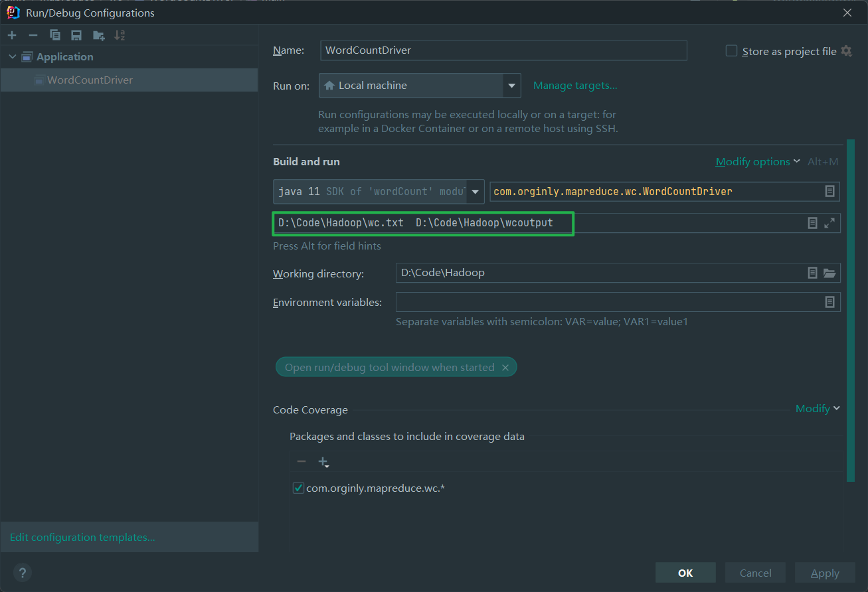This screenshot has height=592, width=868.
Task: Click the Save Configuration icon
Action: tap(76, 35)
